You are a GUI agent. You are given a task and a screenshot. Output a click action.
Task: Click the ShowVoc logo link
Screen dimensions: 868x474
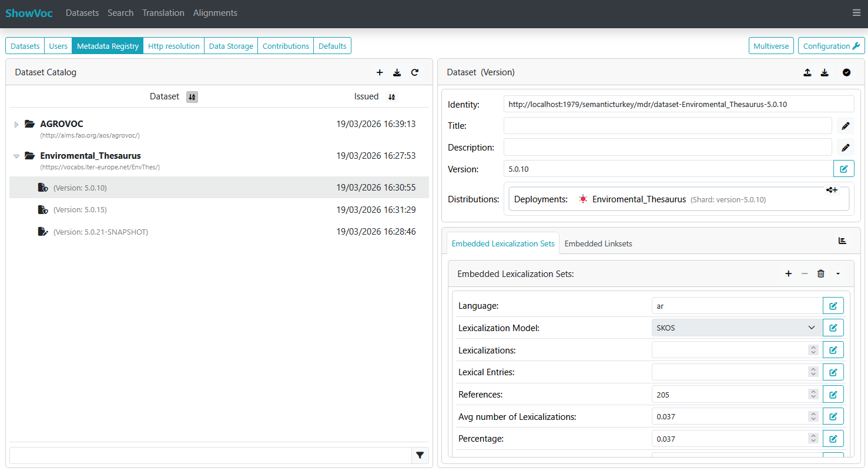[x=29, y=13]
